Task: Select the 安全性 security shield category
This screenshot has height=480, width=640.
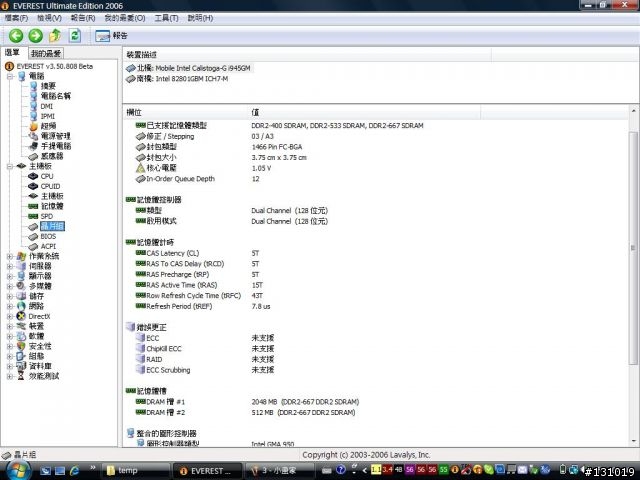Action: pos(40,346)
